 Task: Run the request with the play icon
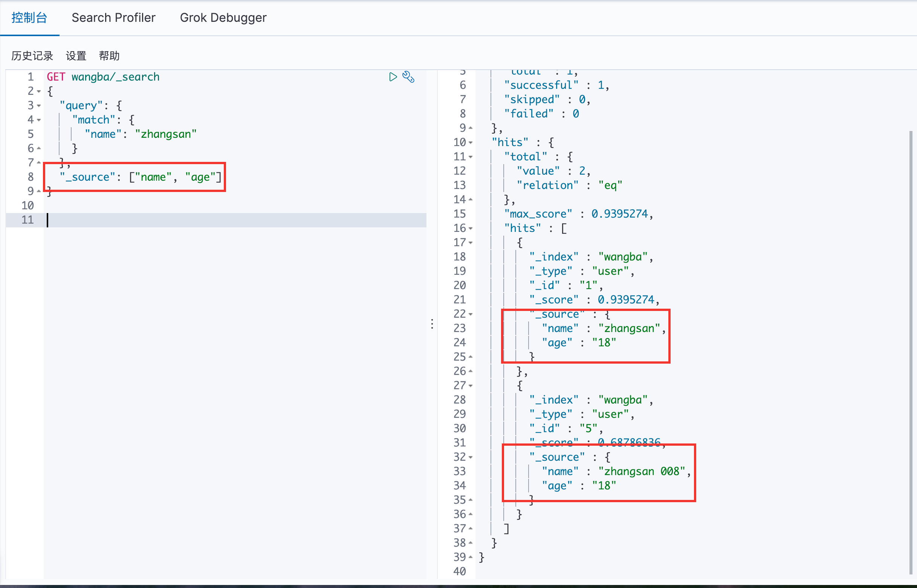tap(393, 77)
